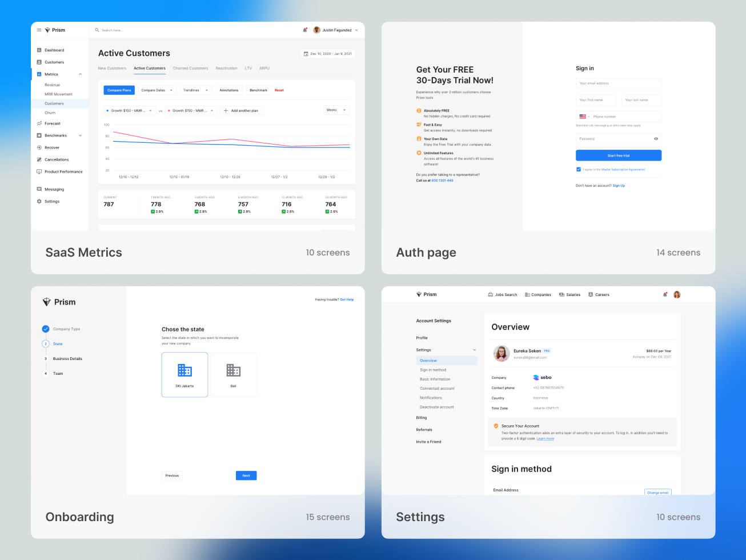This screenshot has width=746, height=560.
Task: Click the Cancellations scissors icon
Action: point(39,159)
